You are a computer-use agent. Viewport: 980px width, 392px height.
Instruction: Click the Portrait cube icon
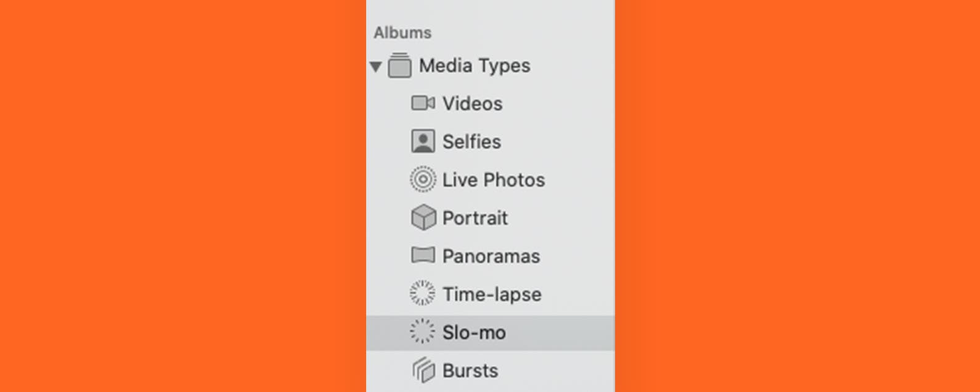point(423,218)
